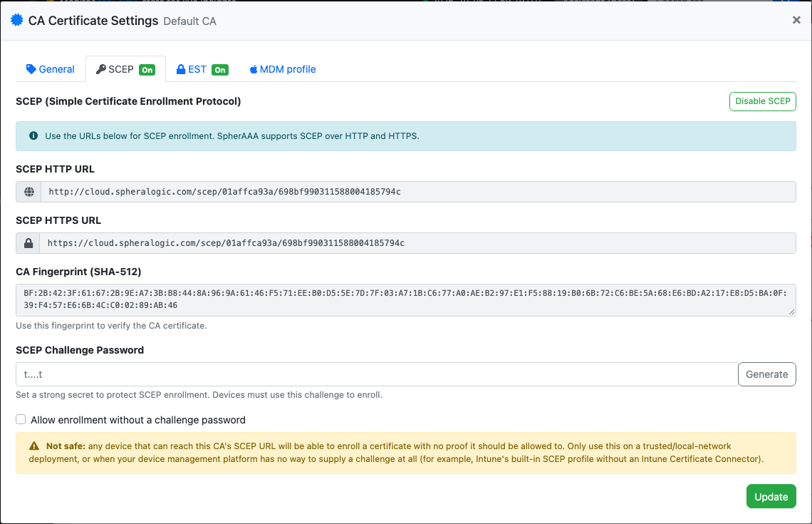Click the 'Not safe:' warning text

pyautogui.click(x=66, y=446)
